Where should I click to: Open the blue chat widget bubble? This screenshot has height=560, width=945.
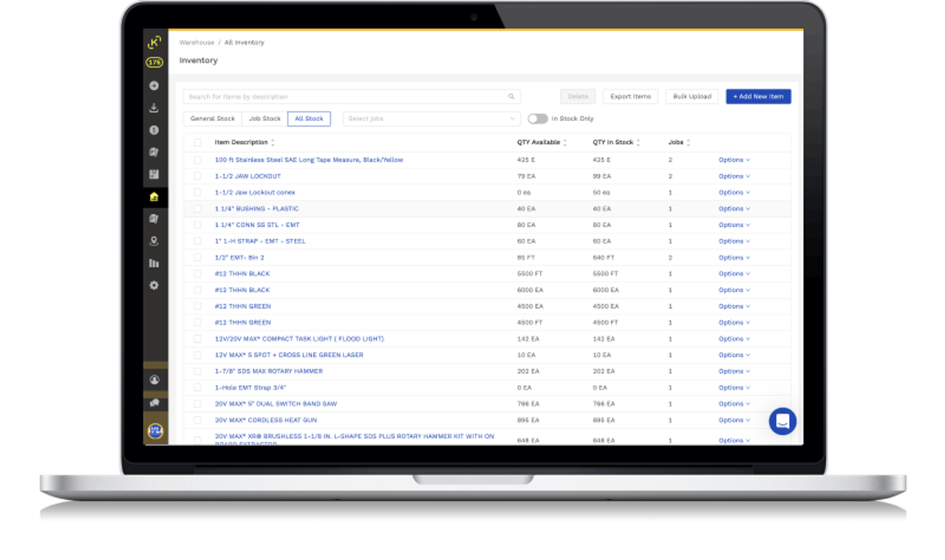coord(782,421)
